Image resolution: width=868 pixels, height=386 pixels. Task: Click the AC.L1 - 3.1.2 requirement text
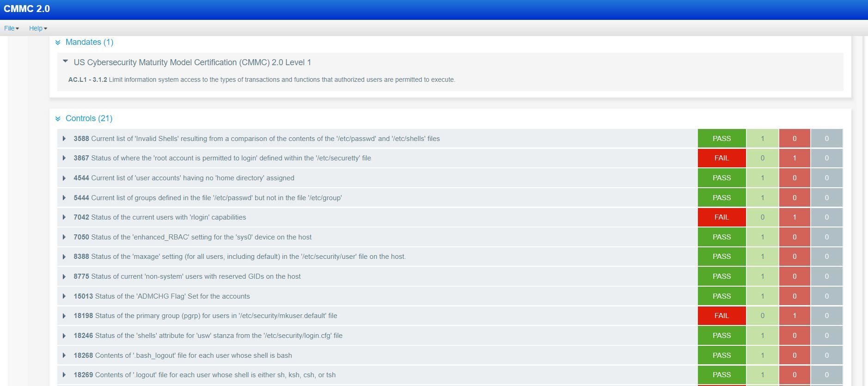click(262, 80)
